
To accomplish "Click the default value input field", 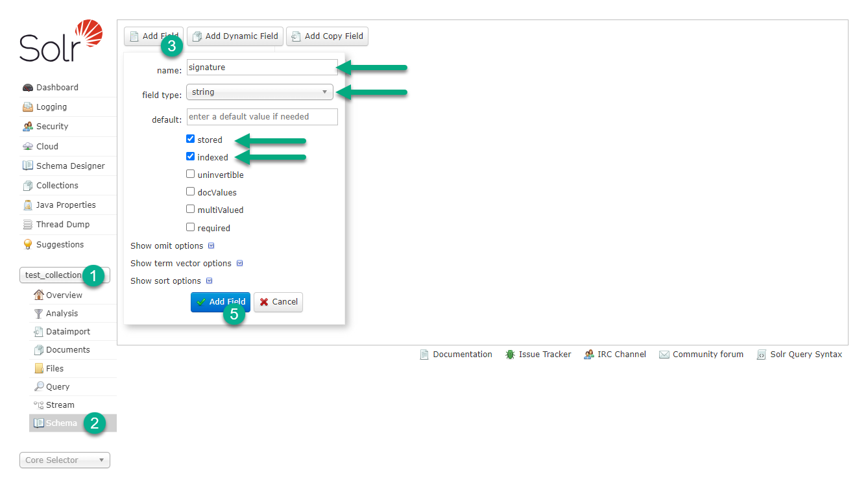I will tap(262, 117).
